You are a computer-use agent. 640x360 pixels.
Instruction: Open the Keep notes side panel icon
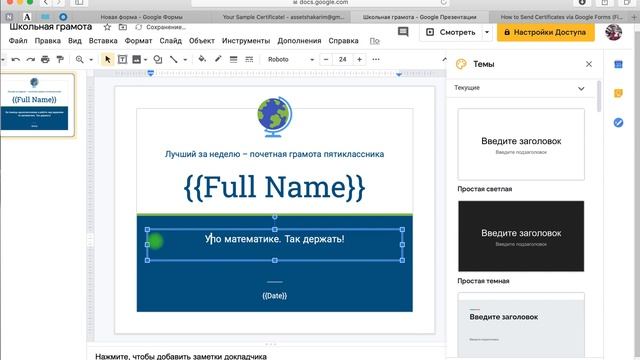[618, 93]
